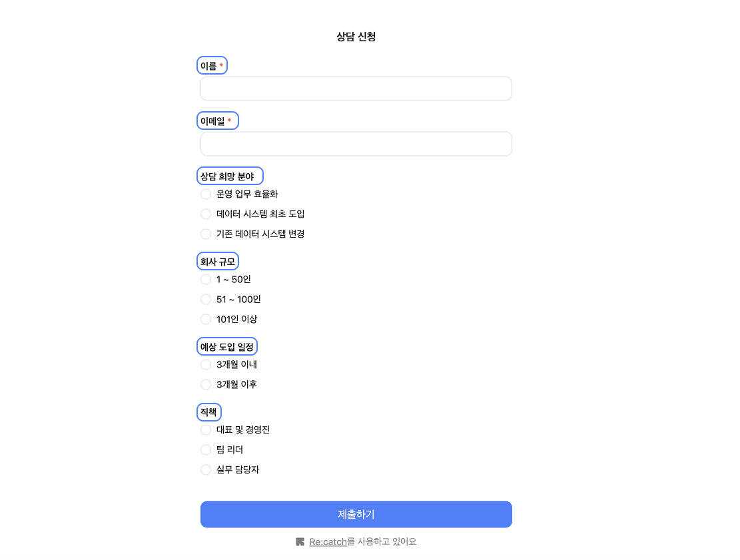
Task: Select 대표 및 경영진 position
Action: [x=206, y=430]
